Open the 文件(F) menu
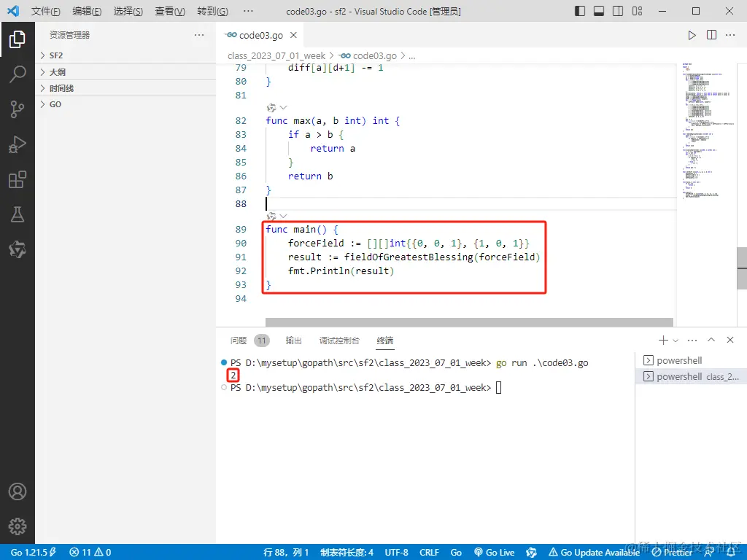747x560 pixels. (46, 12)
